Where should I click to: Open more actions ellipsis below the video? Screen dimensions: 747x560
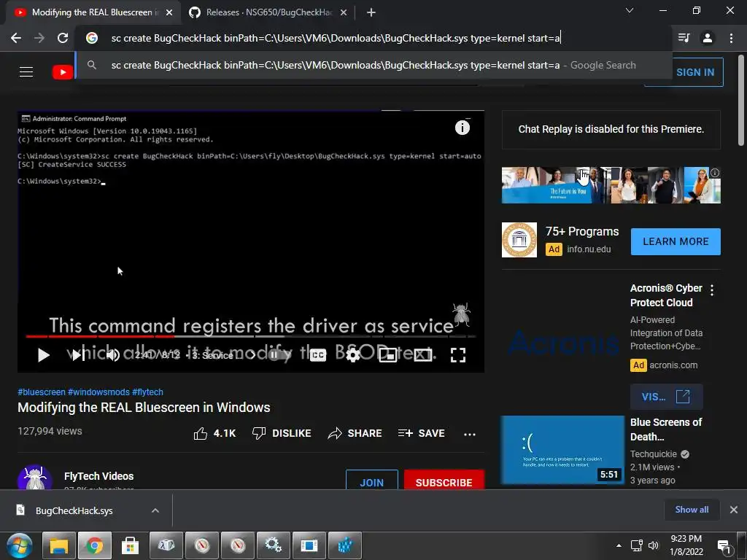click(x=470, y=435)
